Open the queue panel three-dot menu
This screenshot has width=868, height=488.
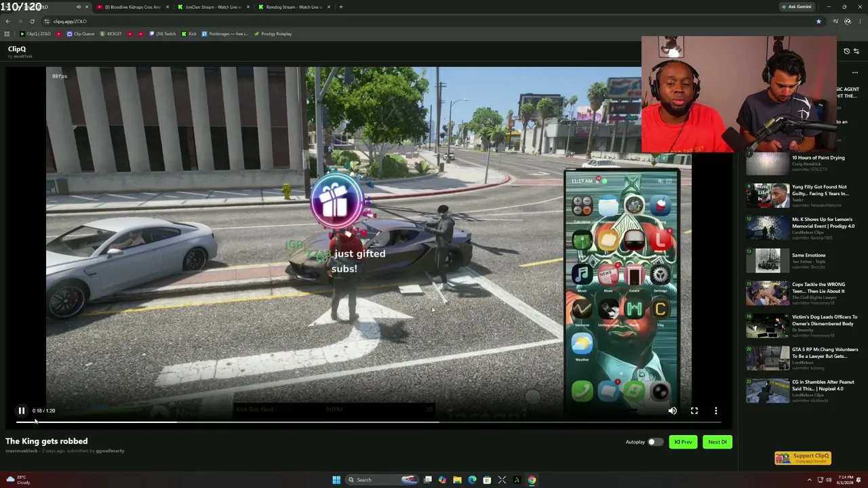[854, 73]
